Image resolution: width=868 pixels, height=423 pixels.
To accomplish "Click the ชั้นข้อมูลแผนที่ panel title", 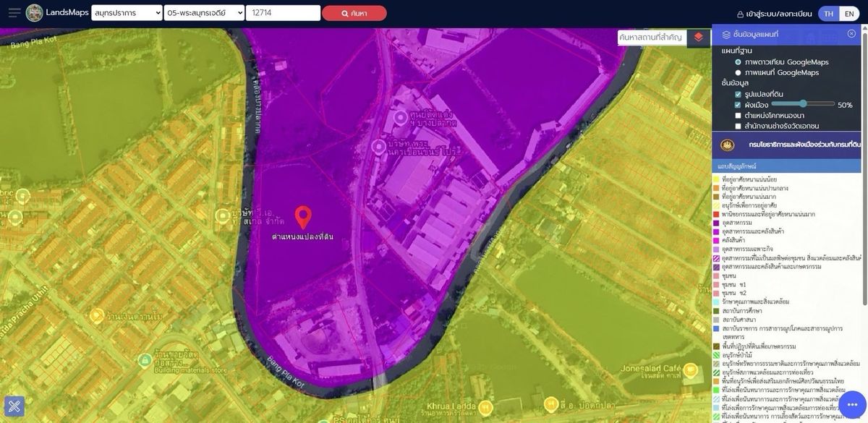I will (756, 34).
